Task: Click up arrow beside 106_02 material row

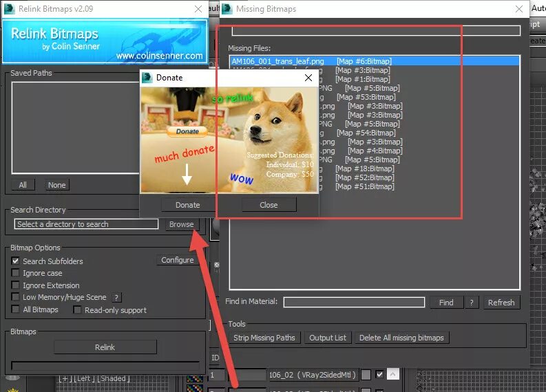Action: [x=392, y=374]
